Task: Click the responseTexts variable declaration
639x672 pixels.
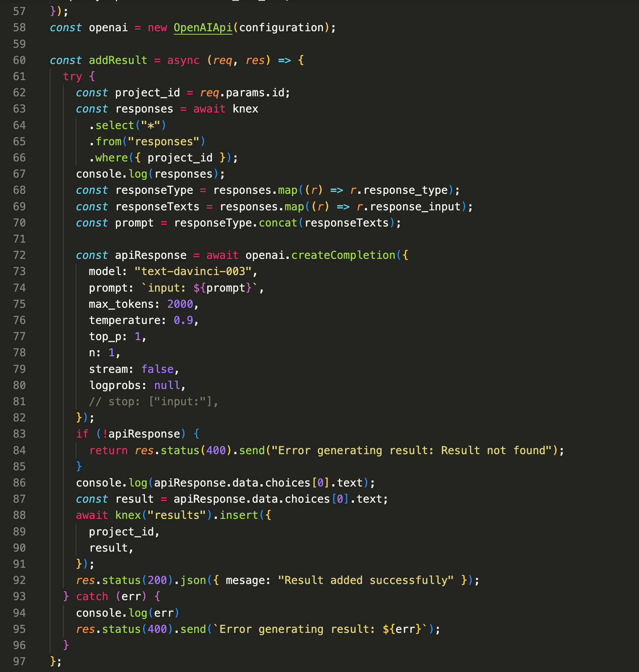Action: [157, 207]
